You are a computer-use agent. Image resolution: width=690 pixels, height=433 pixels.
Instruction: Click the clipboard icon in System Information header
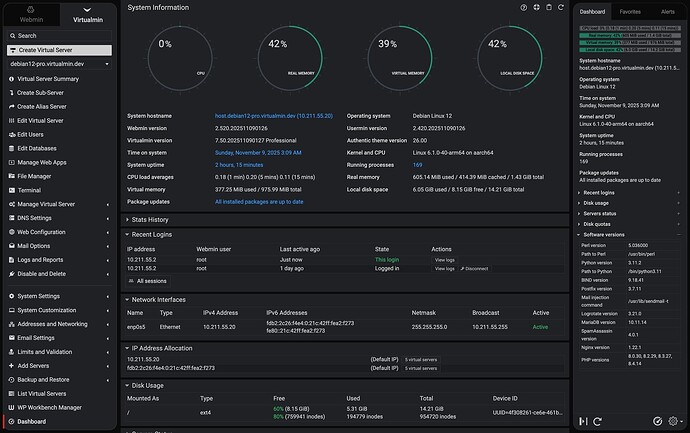[548, 7]
